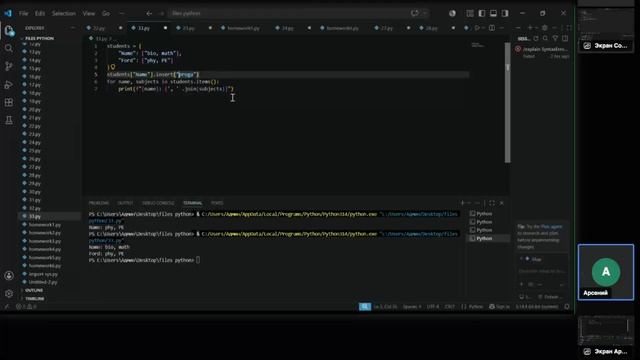Viewport: 640px width, 360px height.
Task: Go back with the left arrow
Action: click(149, 13)
